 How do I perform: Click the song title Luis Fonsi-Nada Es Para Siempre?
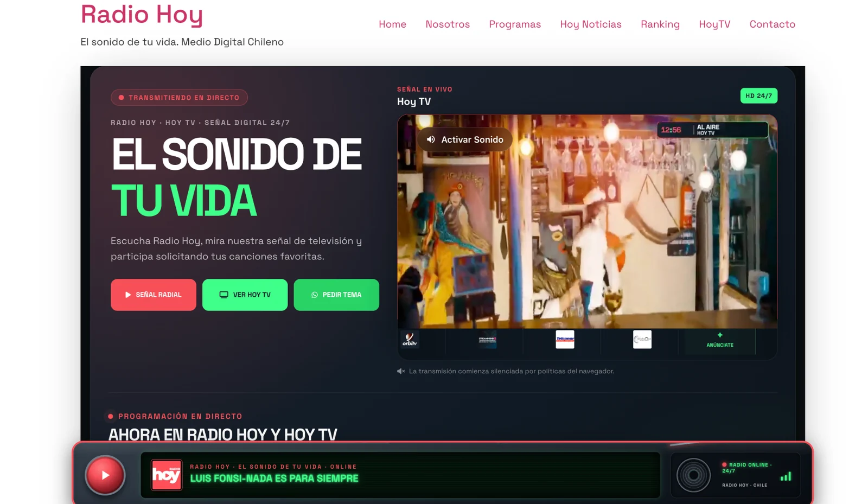274,479
